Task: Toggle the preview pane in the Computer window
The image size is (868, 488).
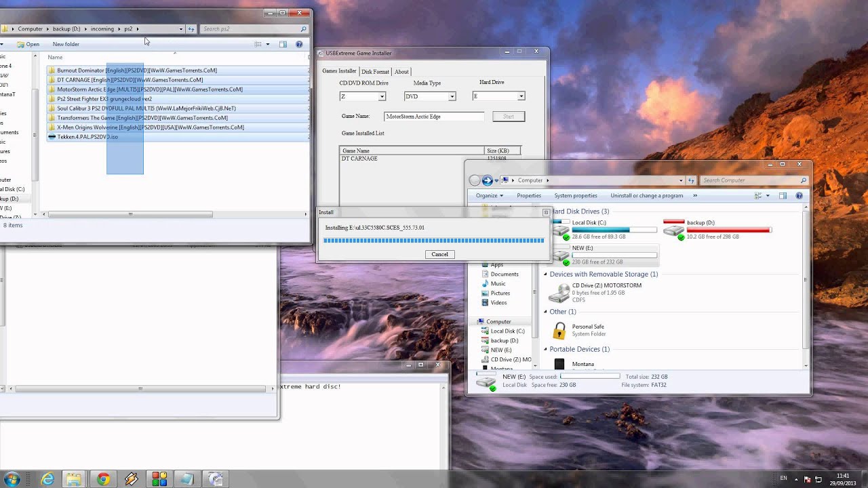Action: (x=783, y=196)
